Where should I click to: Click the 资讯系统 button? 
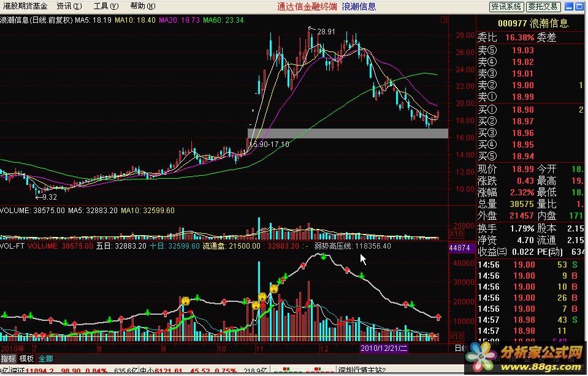[506, 6]
